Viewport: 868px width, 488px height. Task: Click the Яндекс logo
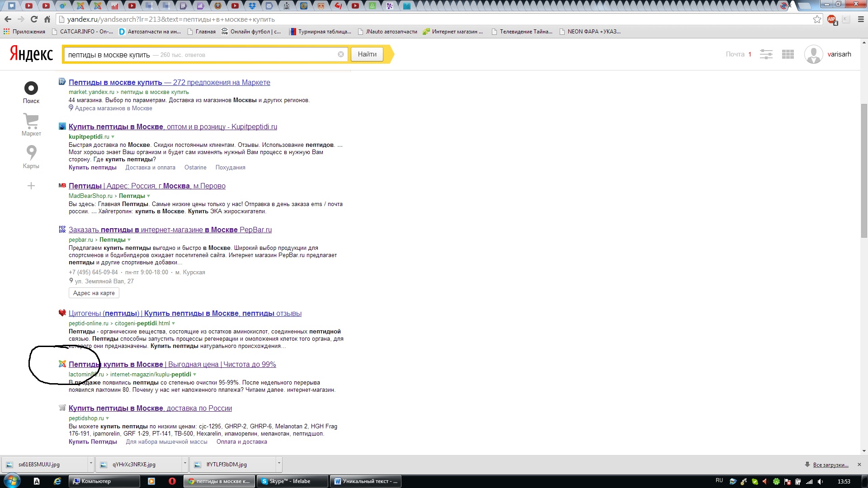point(31,54)
